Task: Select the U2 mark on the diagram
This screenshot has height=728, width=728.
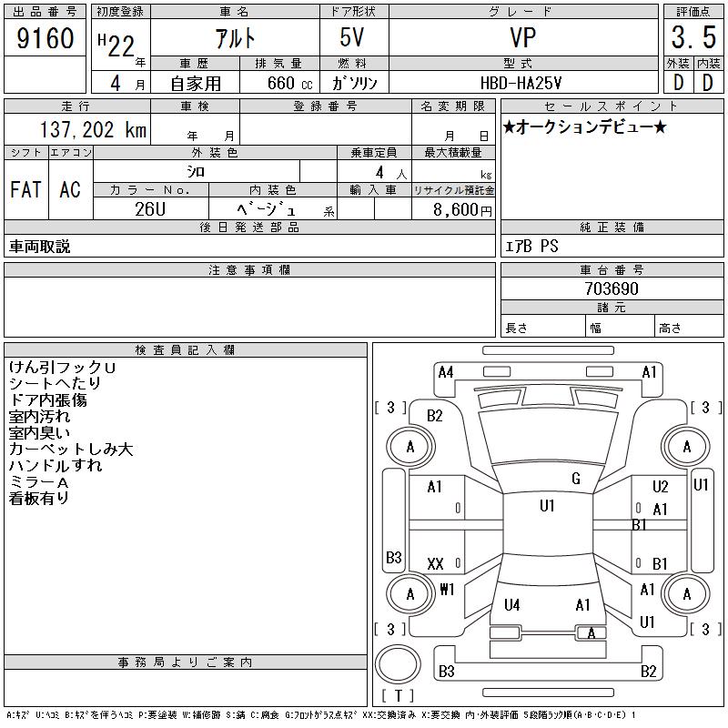Action: click(660, 487)
